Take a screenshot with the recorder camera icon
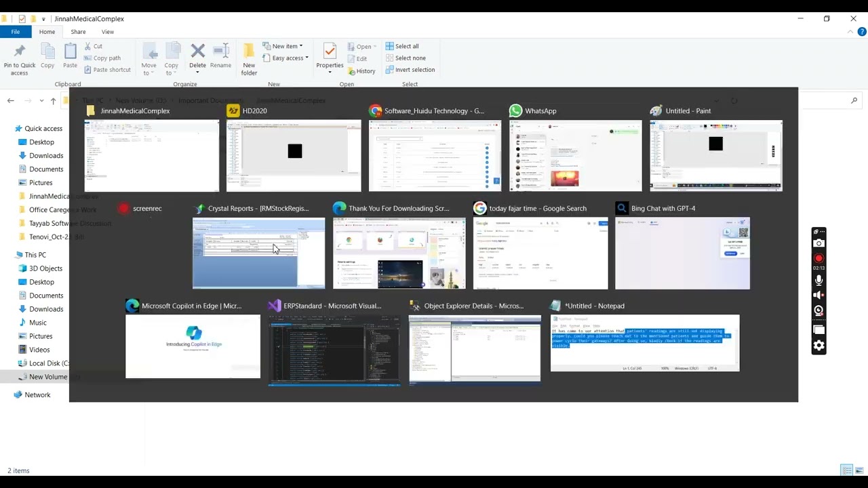 (x=819, y=243)
